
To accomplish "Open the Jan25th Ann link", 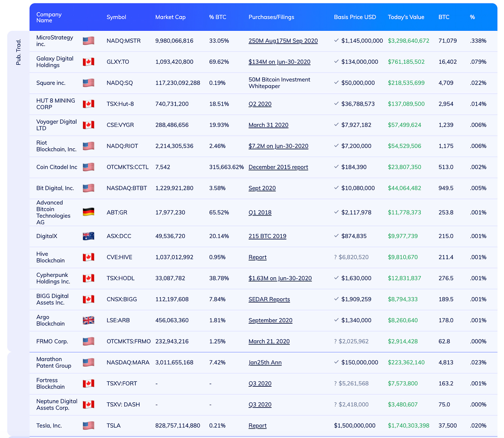I will [x=265, y=362].
